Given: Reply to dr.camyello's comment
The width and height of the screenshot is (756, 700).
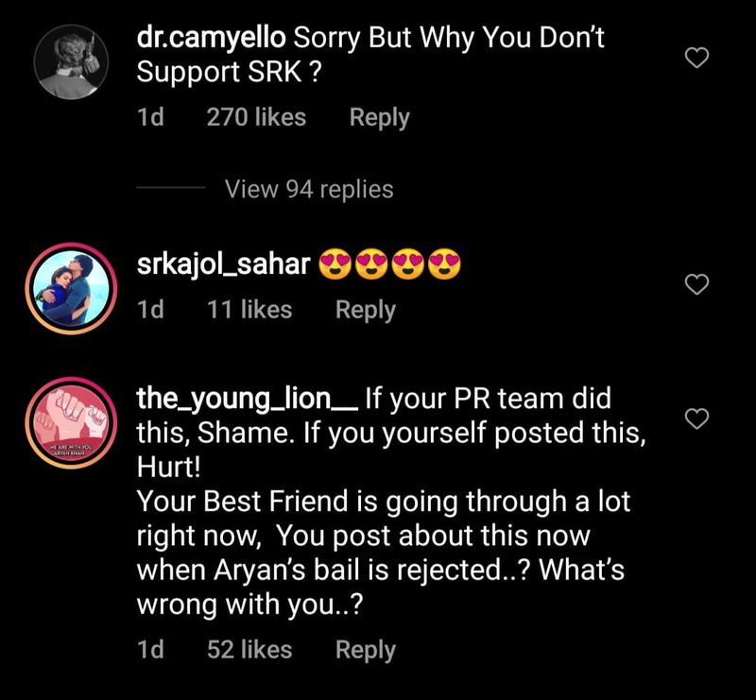Looking at the screenshot, I should [379, 118].
